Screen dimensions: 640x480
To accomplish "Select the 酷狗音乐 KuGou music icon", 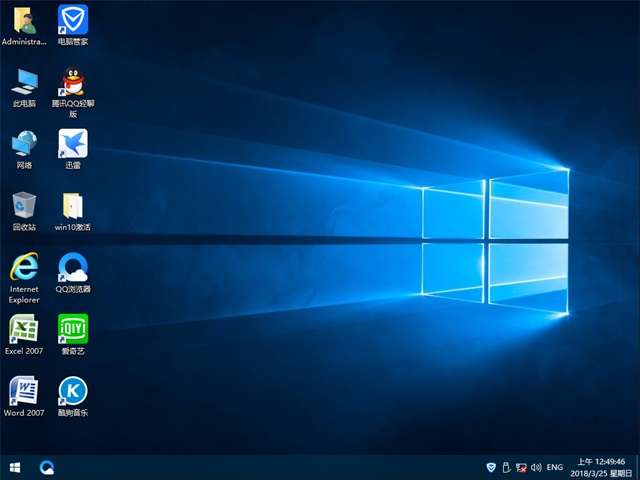I will (x=72, y=391).
